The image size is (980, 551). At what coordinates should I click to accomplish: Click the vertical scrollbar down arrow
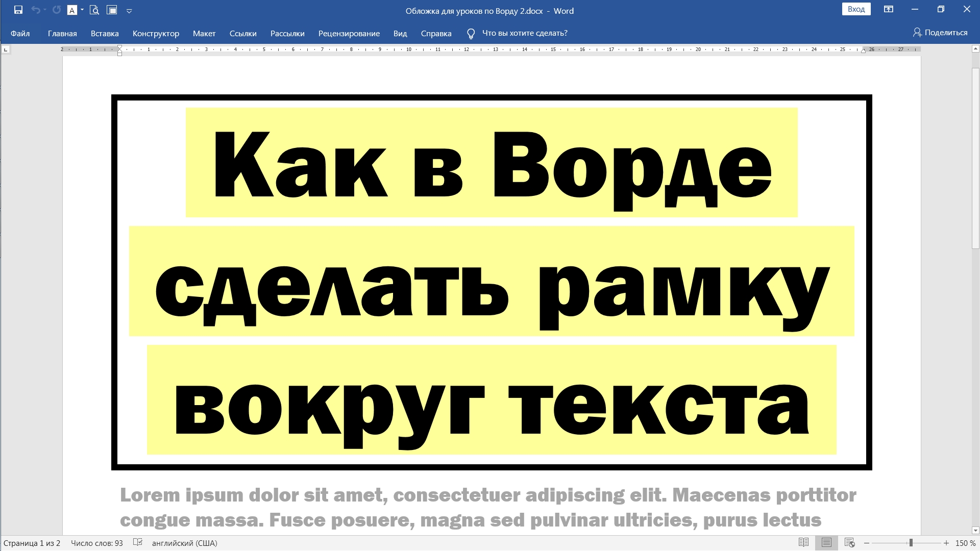(x=975, y=531)
